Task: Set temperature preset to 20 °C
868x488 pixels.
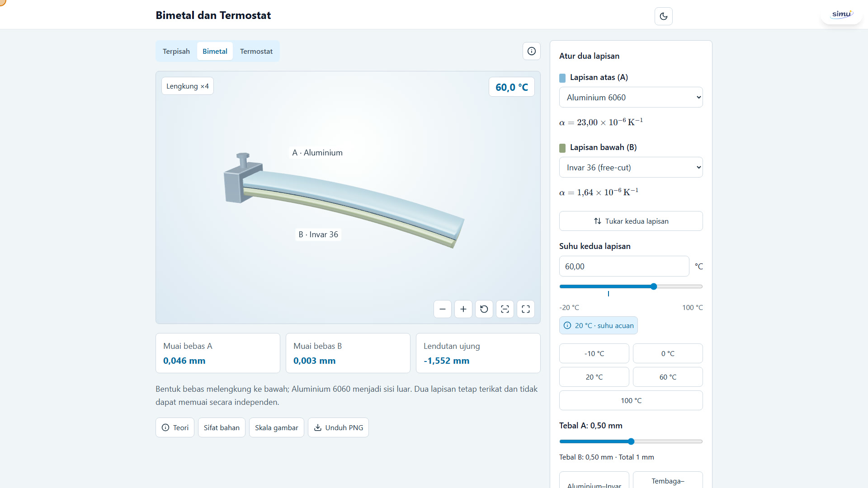Action: tap(594, 377)
